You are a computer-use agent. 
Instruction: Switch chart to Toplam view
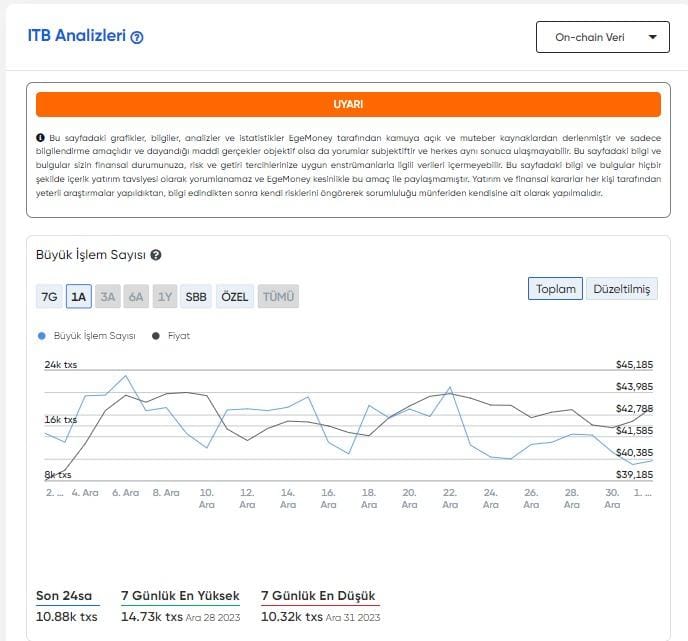pyautogui.click(x=556, y=289)
